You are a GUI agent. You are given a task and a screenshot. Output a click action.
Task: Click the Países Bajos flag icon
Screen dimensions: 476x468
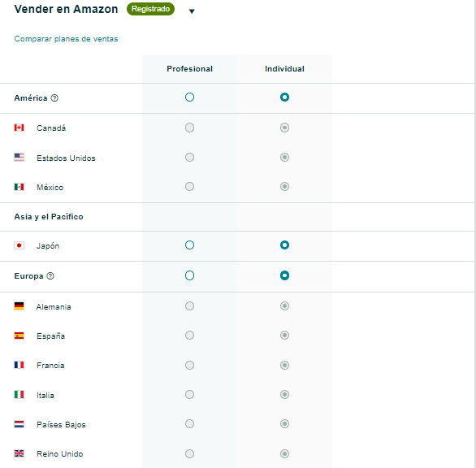tap(19, 424)
